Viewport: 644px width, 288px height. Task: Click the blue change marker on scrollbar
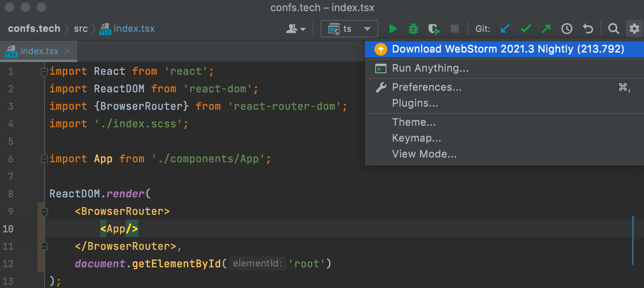[x=632, y=240]
